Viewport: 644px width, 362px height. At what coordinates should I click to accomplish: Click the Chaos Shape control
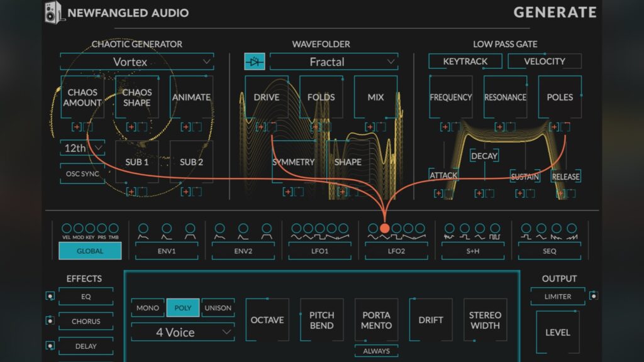coord(136,97)
